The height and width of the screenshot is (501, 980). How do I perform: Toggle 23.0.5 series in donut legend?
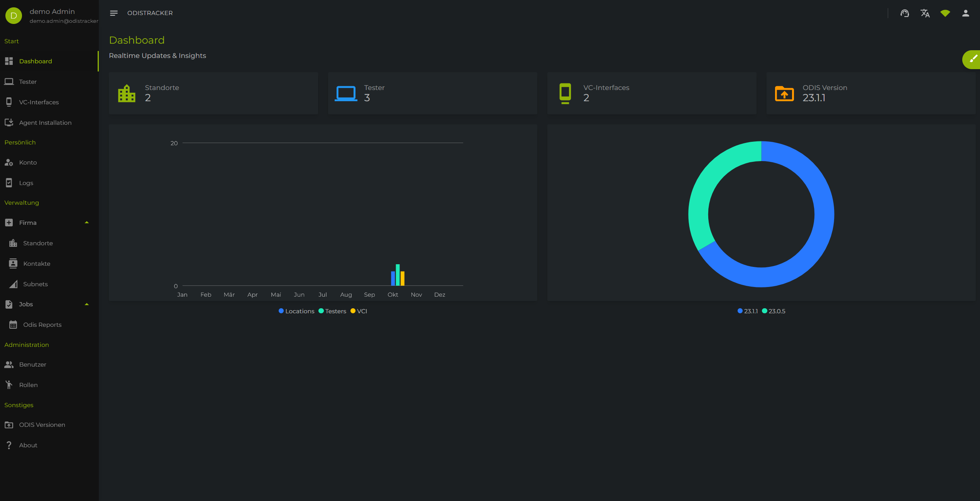point(774,311)
